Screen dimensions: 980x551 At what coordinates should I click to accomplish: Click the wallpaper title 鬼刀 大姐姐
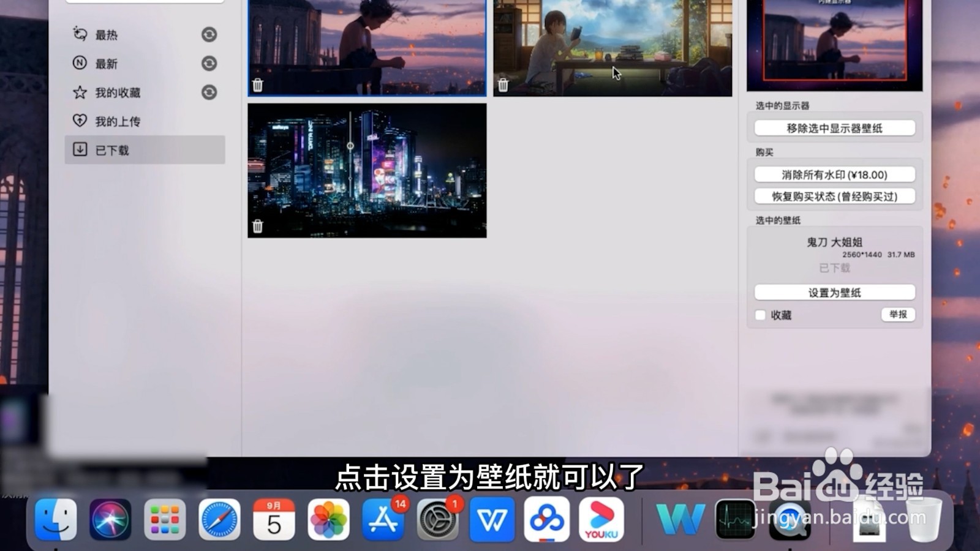point(834,242)
